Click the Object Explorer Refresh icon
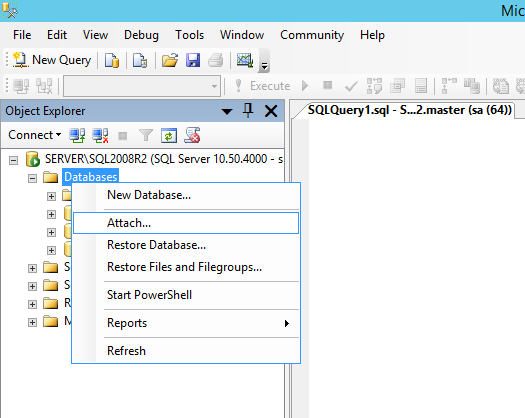 pyautogui.click(x=169, y=136)
